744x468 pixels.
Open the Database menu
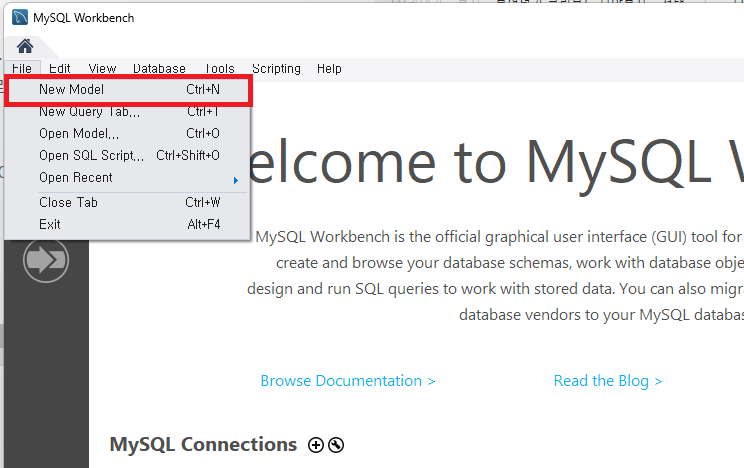tap(159, 68)
